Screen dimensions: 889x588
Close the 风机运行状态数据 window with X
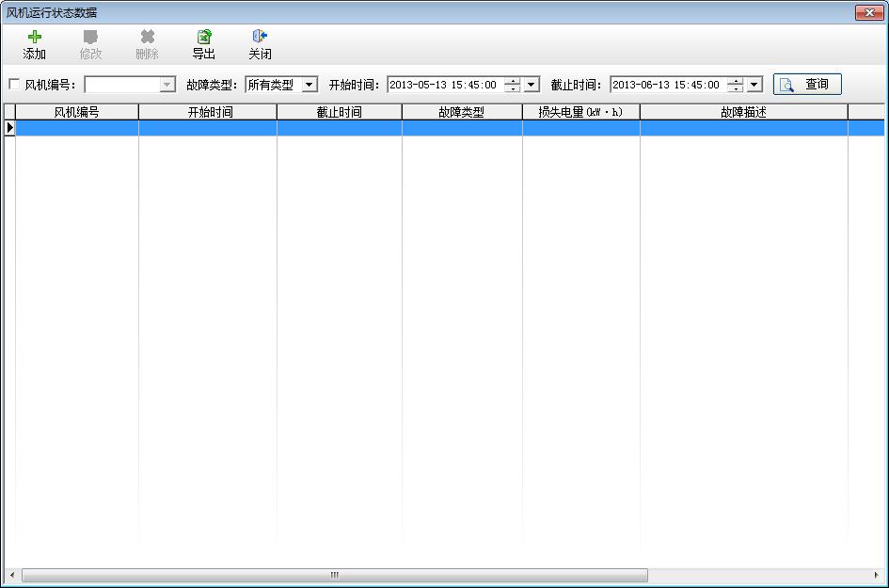[x=869, y=12]
